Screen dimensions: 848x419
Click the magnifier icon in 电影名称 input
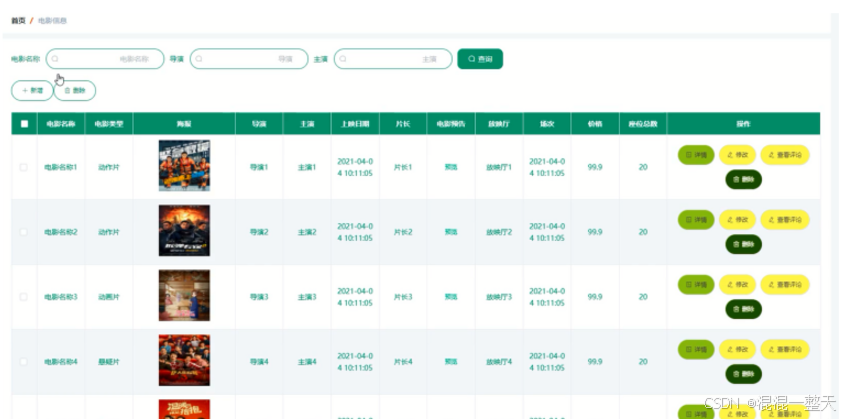tap(55, 59)
